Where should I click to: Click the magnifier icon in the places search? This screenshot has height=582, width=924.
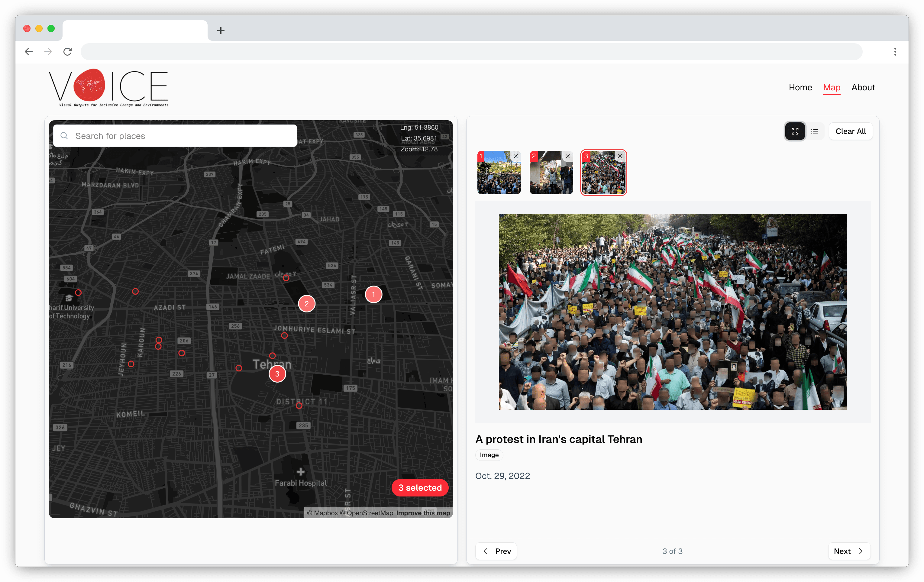64,135
